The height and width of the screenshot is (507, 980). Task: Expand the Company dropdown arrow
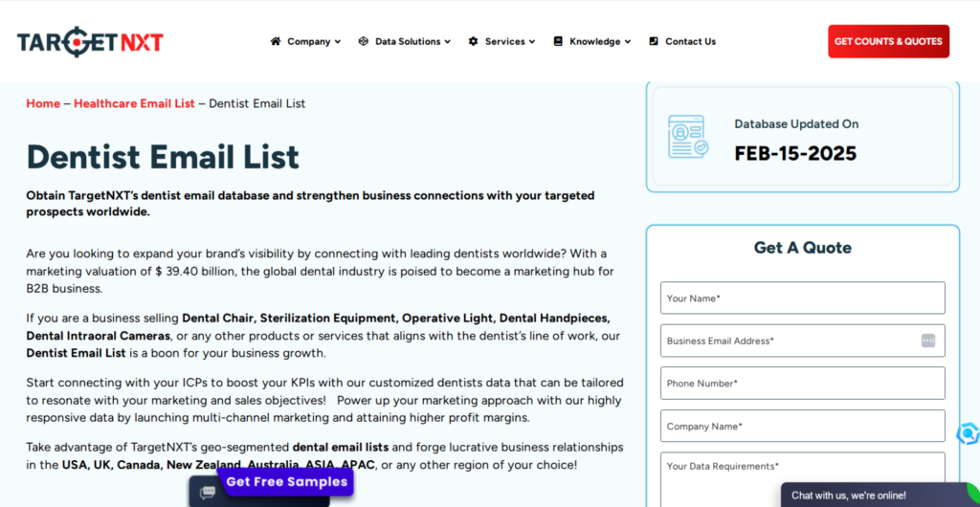(x=338, y=42)
